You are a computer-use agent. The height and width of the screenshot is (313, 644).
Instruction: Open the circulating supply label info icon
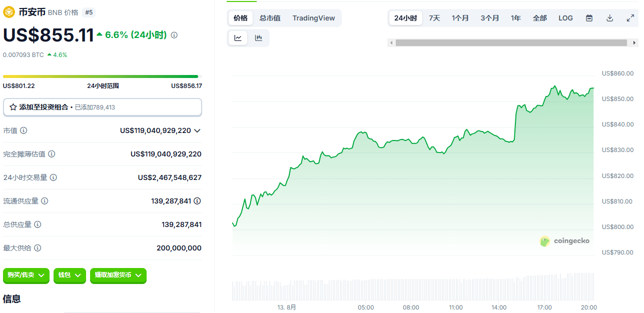coord(45,201)
